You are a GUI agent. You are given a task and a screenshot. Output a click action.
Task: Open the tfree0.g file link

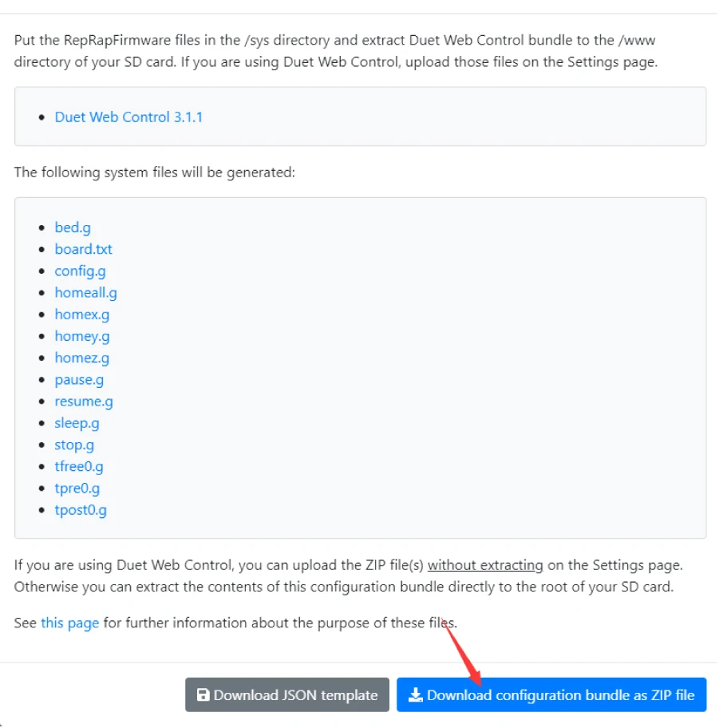[79, 466]
